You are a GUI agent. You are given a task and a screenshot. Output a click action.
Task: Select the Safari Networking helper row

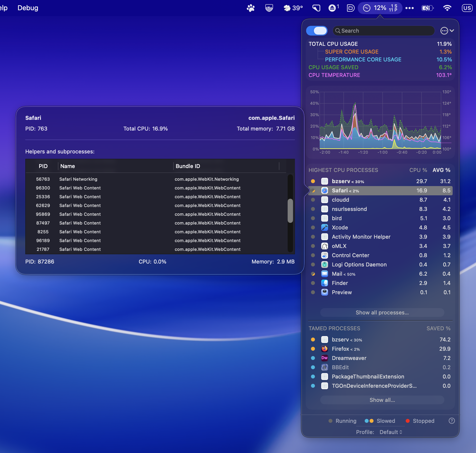(156, 179)
